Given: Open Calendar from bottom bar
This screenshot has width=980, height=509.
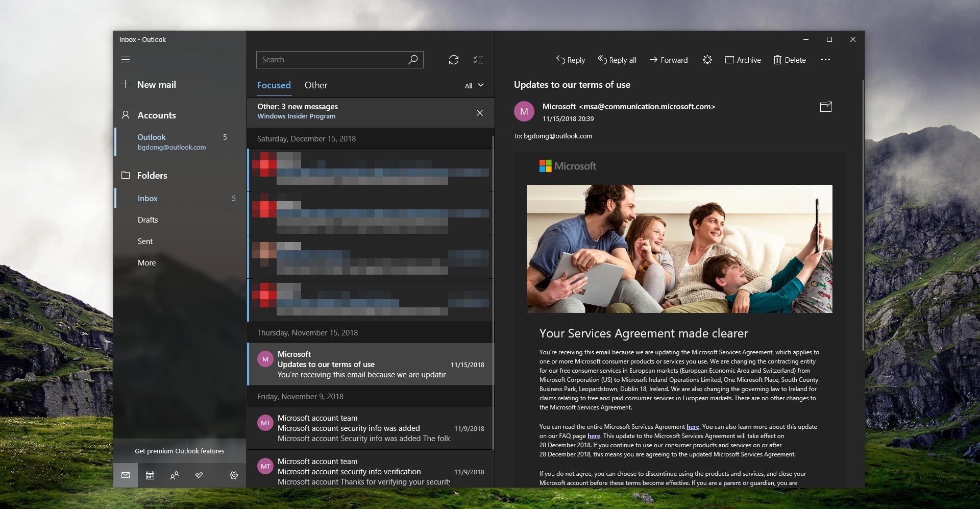Looking at the screenshot, I should 150,475.
